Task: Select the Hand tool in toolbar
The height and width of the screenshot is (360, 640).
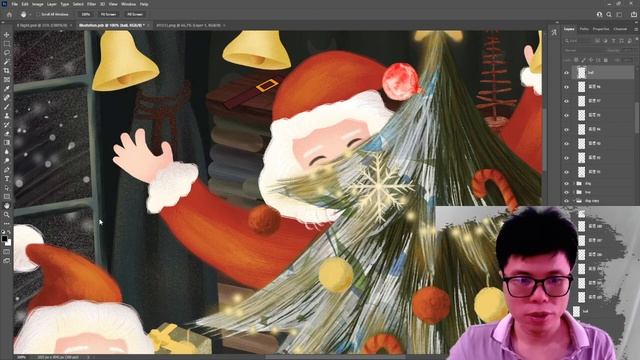Action: [7, 205]
